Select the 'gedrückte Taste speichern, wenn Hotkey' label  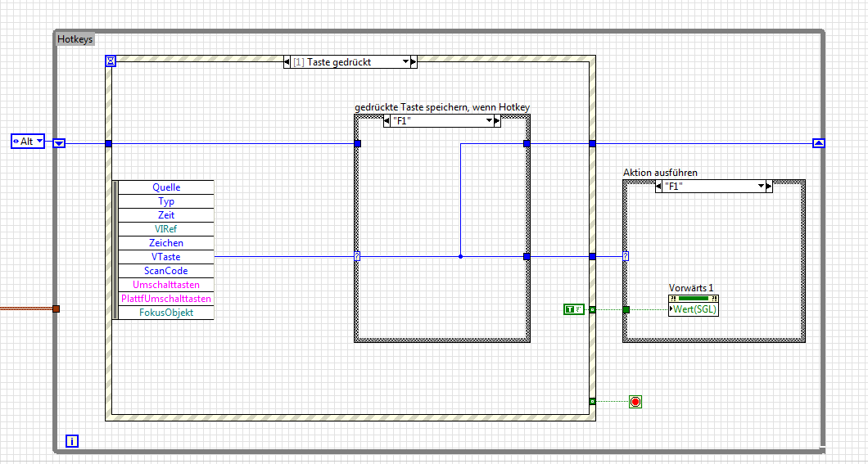(x=441, y=108)
